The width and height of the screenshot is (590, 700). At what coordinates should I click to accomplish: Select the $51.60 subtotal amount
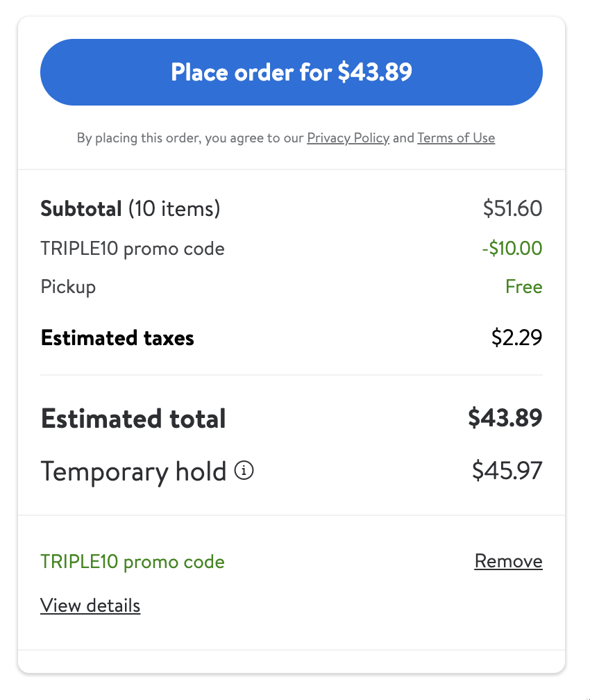pos(512,208)
